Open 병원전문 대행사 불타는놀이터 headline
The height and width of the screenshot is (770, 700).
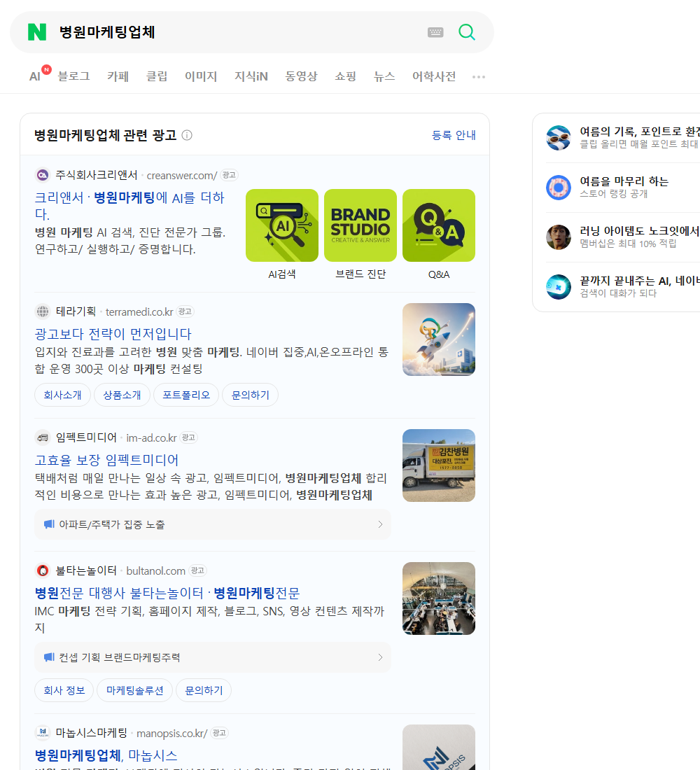coord(167,593)
